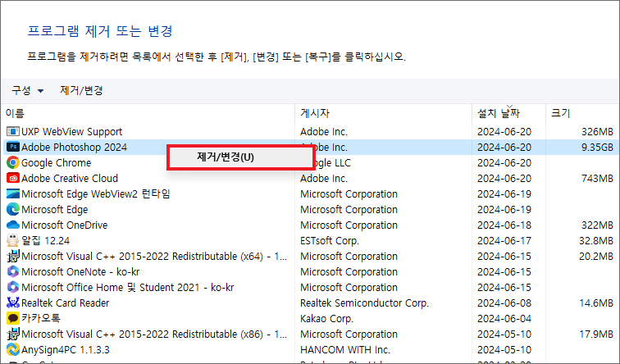Click the Microsoft Edge icon
620x364 pixels.
point(13,210)
